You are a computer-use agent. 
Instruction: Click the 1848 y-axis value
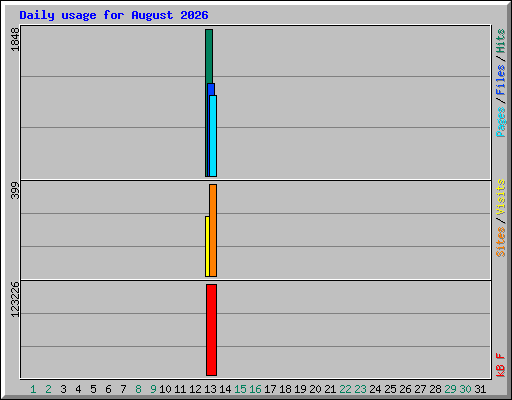tap(15, 39)
